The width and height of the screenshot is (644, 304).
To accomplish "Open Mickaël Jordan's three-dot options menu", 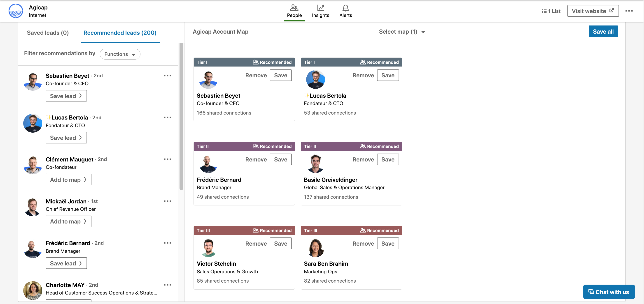I will [x=167, y=201].
